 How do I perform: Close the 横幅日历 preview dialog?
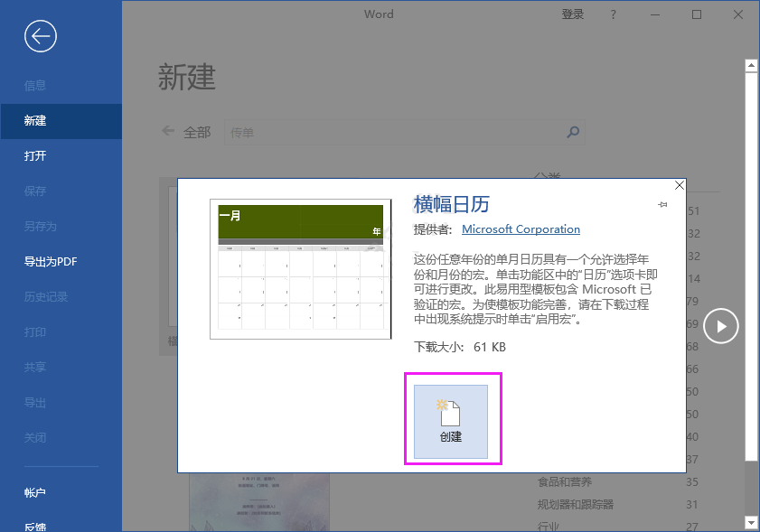coord(679,185)
